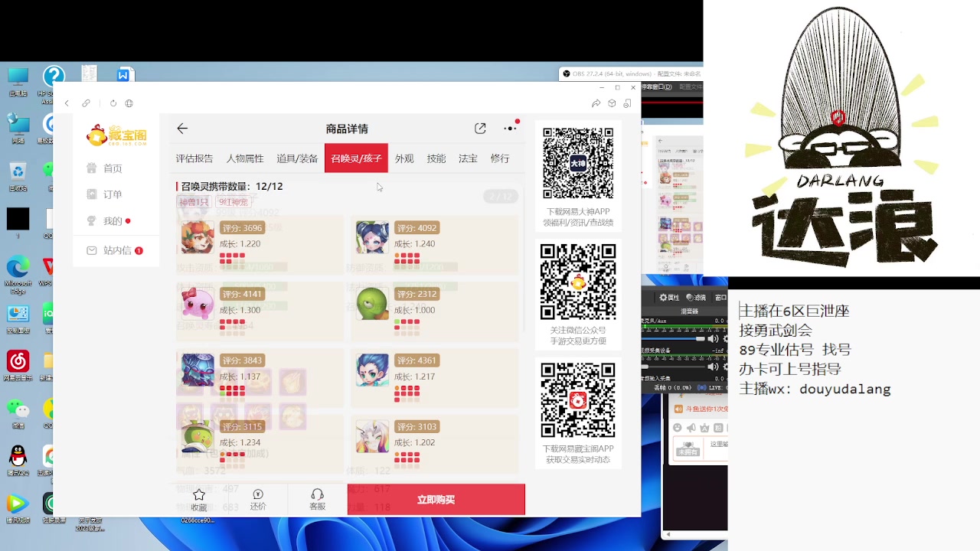Click the 微信公众号 QR code
The image size is (980, 551).
578,282
